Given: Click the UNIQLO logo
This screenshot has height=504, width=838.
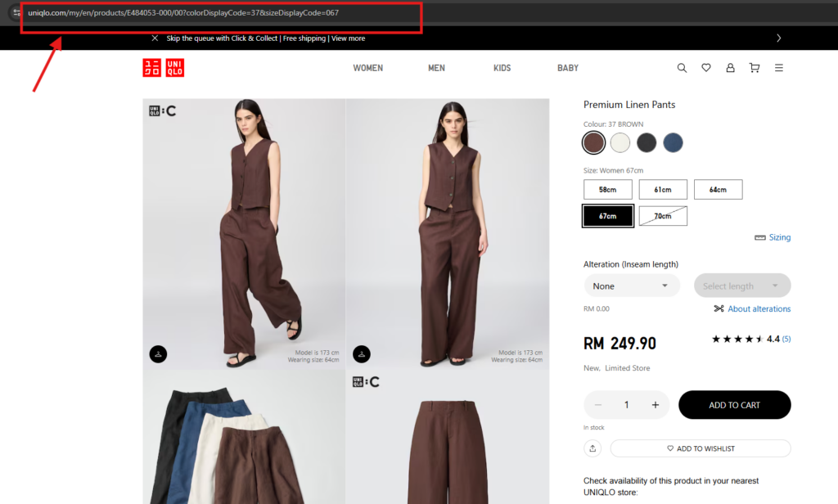Looking at the screenshot, I should [164, 68].
